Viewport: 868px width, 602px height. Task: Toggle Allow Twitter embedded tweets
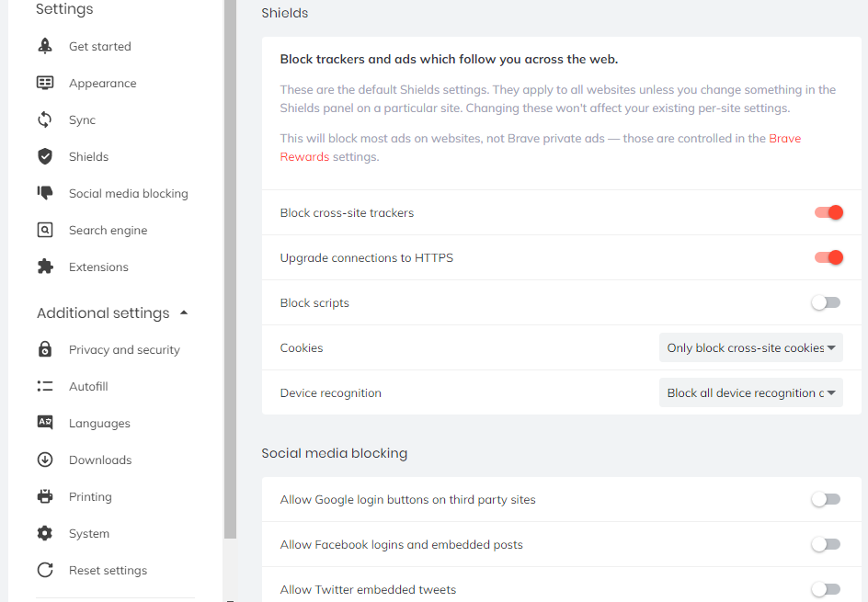[826, 589]
